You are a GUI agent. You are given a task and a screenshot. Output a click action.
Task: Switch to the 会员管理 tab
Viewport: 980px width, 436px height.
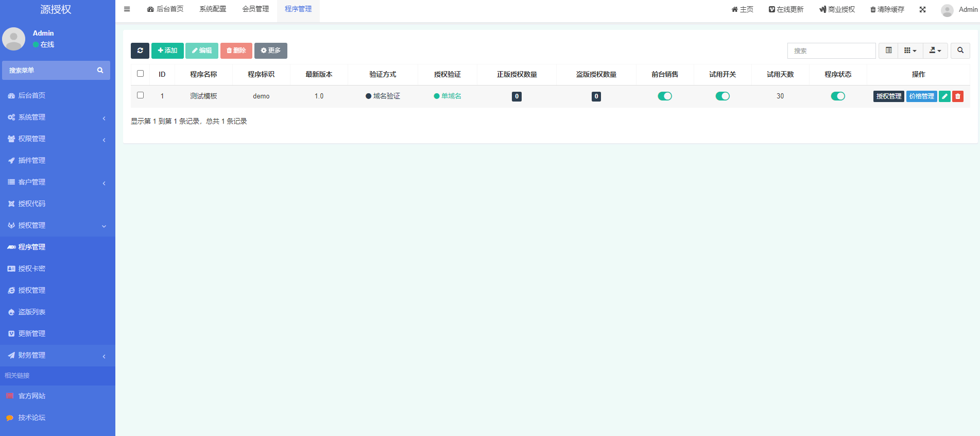pyautogui.click(x=255, y=9)
